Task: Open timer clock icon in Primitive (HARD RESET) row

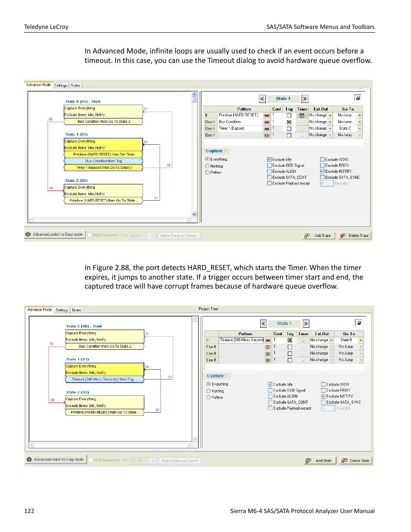Action: 302,115
